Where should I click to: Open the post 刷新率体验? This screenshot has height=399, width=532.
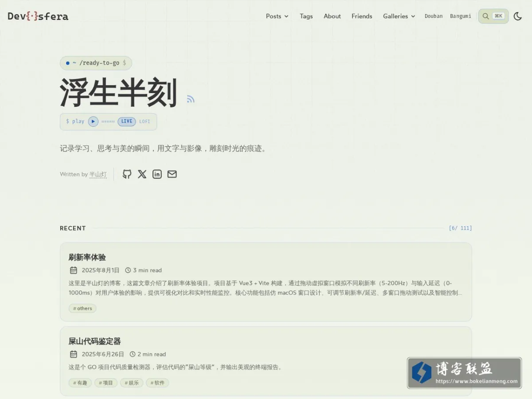pos(87,257)
